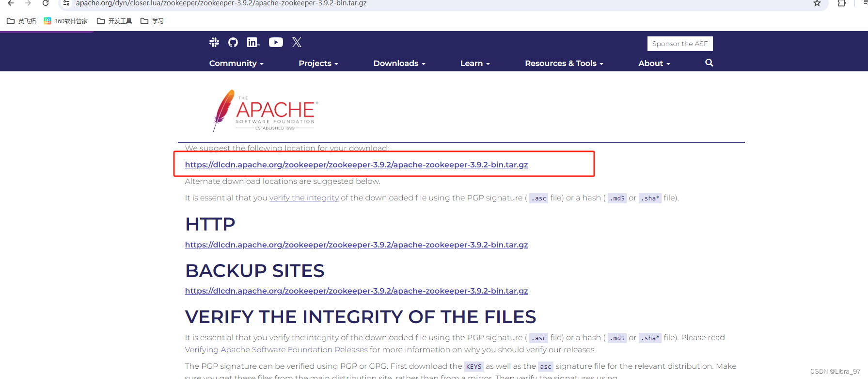Open the 360软件管家 bookmark
This screenshot has width=868, height=379.
pos(66,21)
